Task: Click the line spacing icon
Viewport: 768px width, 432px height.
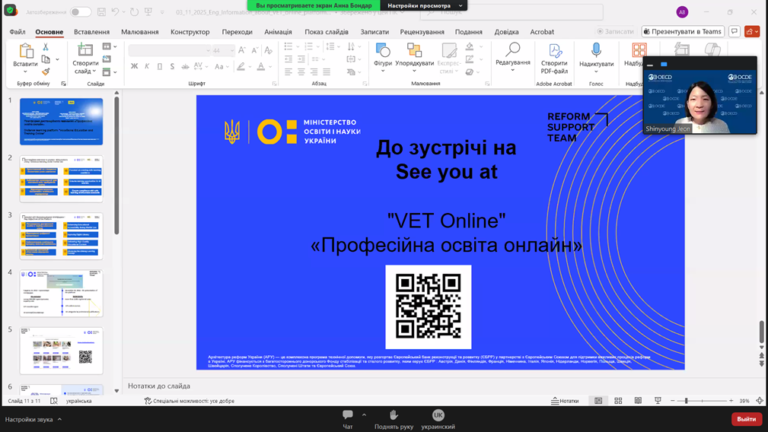Action: pyautogui.click(x=330, y=47)
